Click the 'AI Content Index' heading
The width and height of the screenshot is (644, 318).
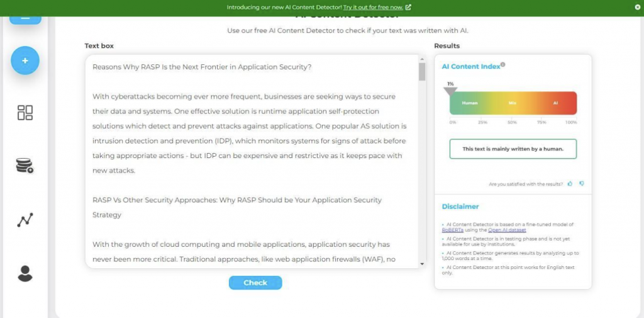[x=470, y=67]
